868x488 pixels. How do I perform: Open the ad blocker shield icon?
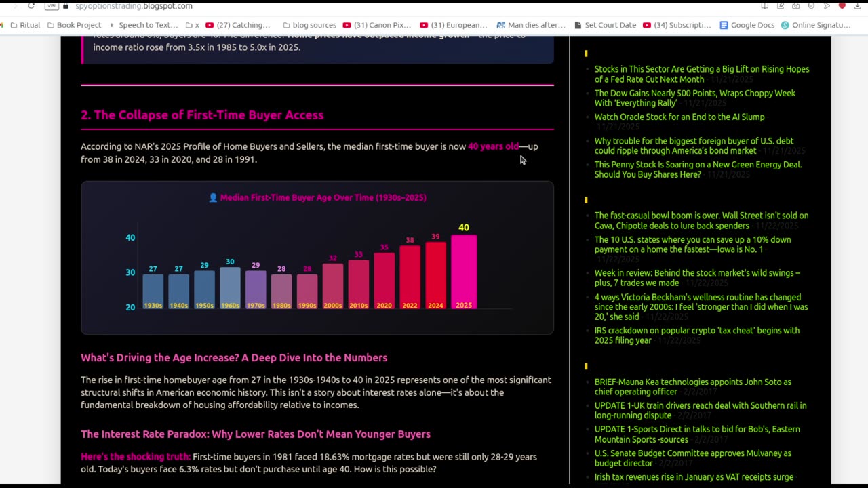pos(811,6)
